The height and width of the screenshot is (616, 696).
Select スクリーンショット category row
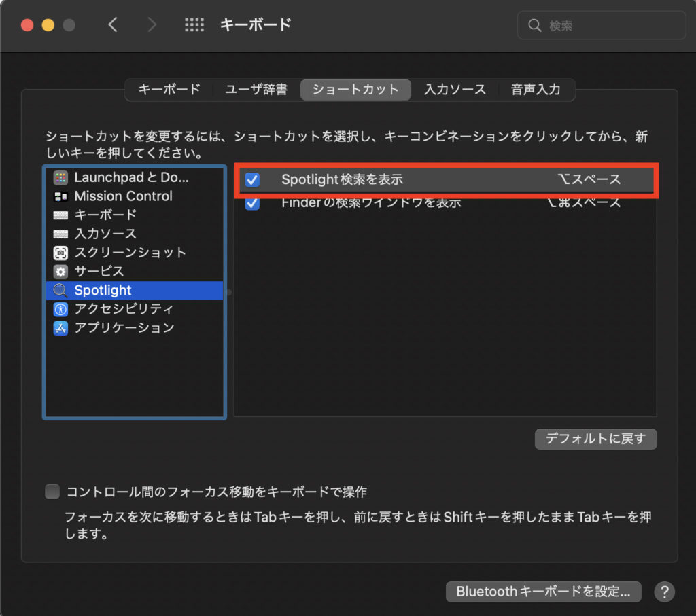(135, 253)
